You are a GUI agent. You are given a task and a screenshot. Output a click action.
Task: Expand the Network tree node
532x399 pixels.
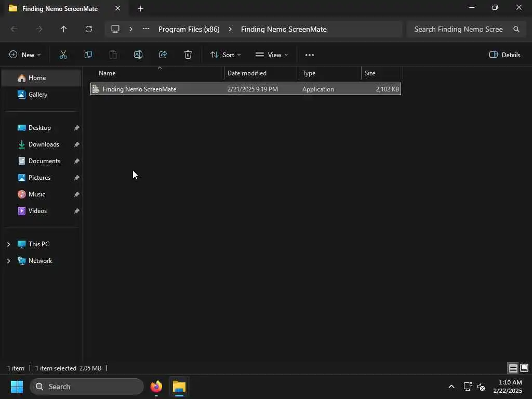click(x=8, y=261)
